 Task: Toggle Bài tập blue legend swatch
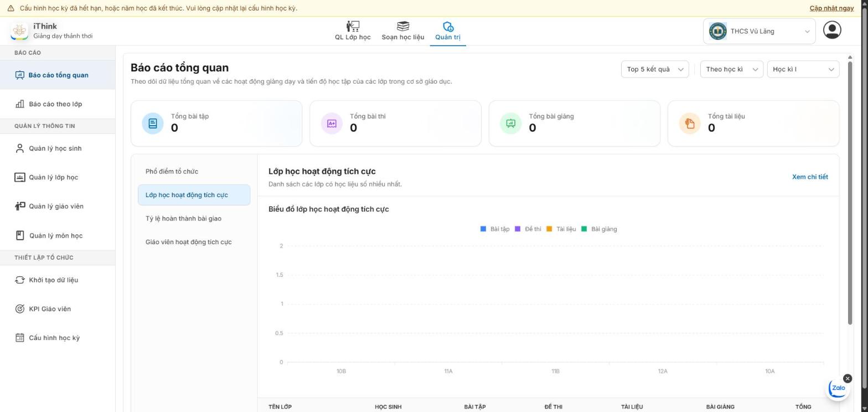483,229
